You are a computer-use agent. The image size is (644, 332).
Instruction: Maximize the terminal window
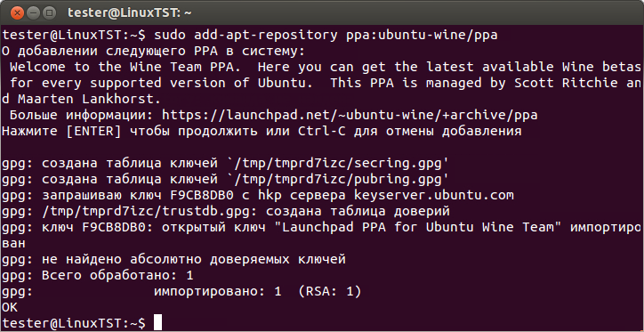coord(49,13)
